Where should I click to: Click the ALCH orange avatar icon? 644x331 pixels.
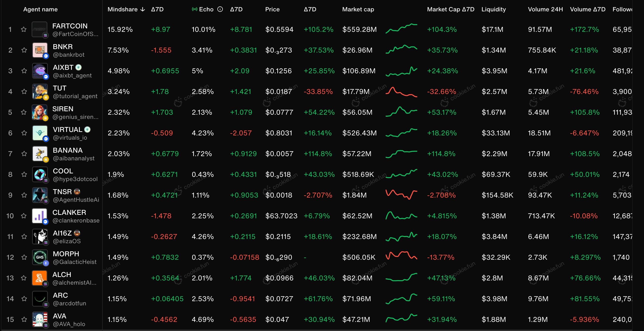click(40, 278)
